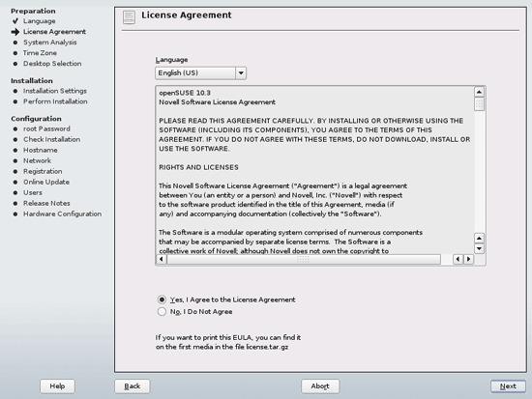Click the Check Installation step
Image resolution: width=532 pixels, height=399 pixels.
[52, 139]
